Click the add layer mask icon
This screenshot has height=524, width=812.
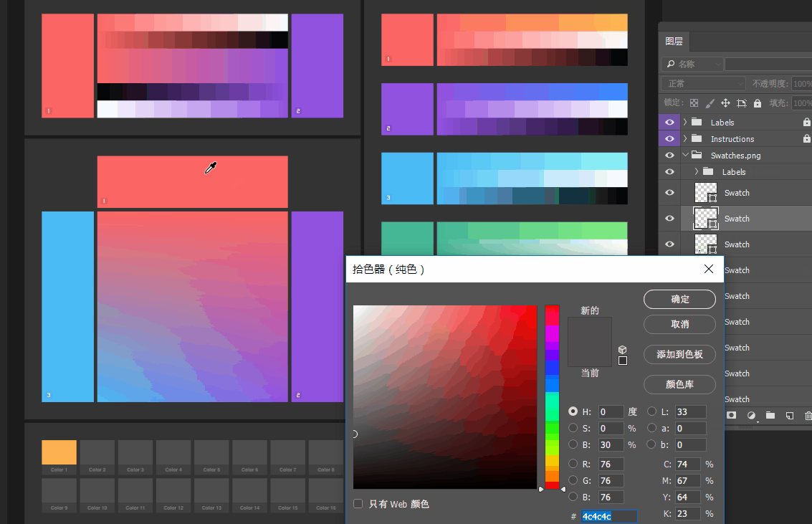click(x=732, y=415)
